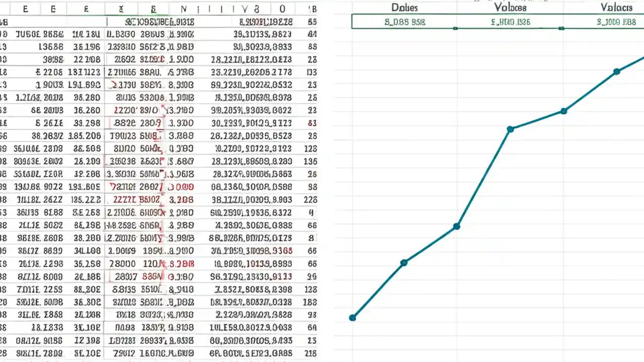This screenshot has width=644, height=362.
Task: Select the rightmost column header letter B
Action: coord(311,8)
